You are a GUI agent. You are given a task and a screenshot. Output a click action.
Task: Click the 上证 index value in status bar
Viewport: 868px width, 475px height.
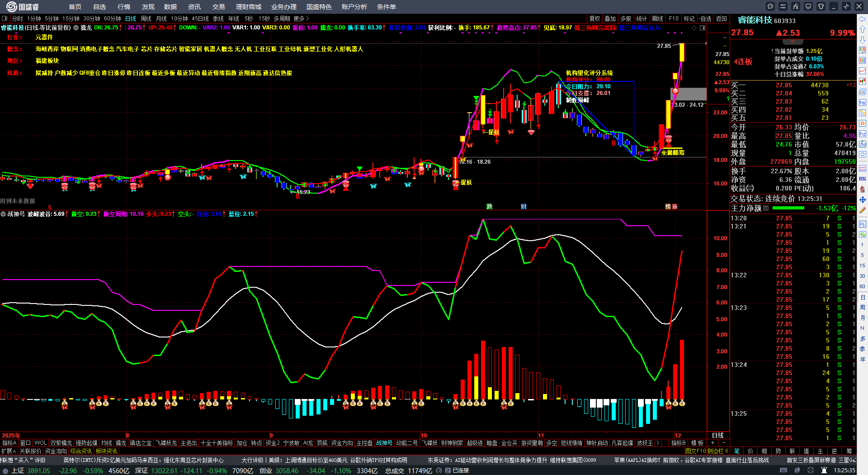click(39, 470)
